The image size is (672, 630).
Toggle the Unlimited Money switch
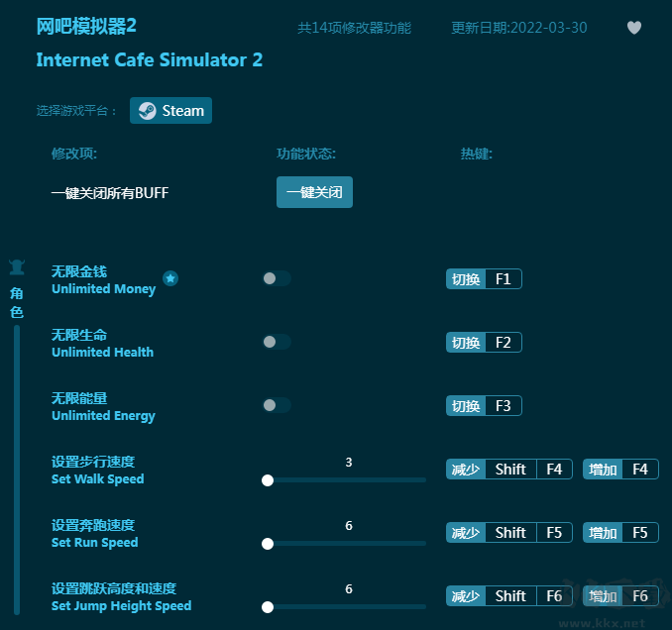click(x=276, y=278)
